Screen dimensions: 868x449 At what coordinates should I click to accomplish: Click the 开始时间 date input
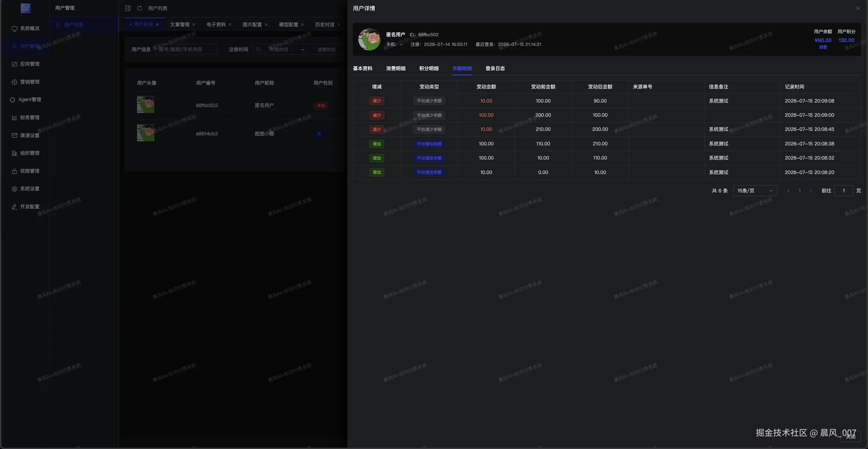tap(279, 50)
